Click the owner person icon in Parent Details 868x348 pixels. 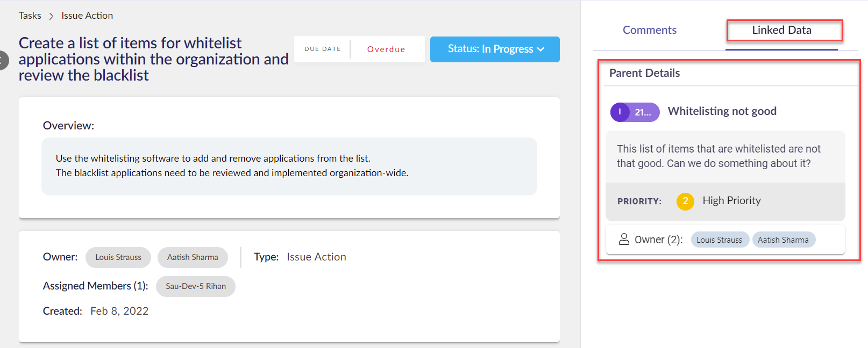click(x=624, y=240)
